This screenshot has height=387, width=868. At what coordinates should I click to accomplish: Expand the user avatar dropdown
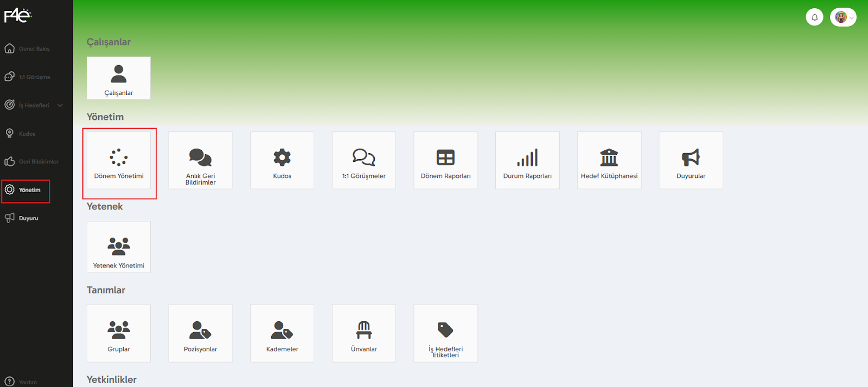[x=843, y=17]
